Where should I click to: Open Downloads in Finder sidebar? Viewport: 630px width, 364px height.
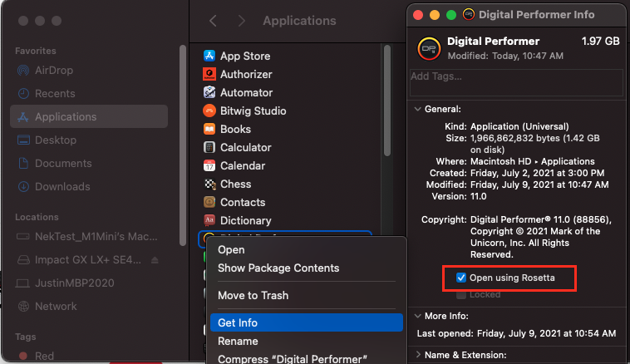(x=62, y=187)
